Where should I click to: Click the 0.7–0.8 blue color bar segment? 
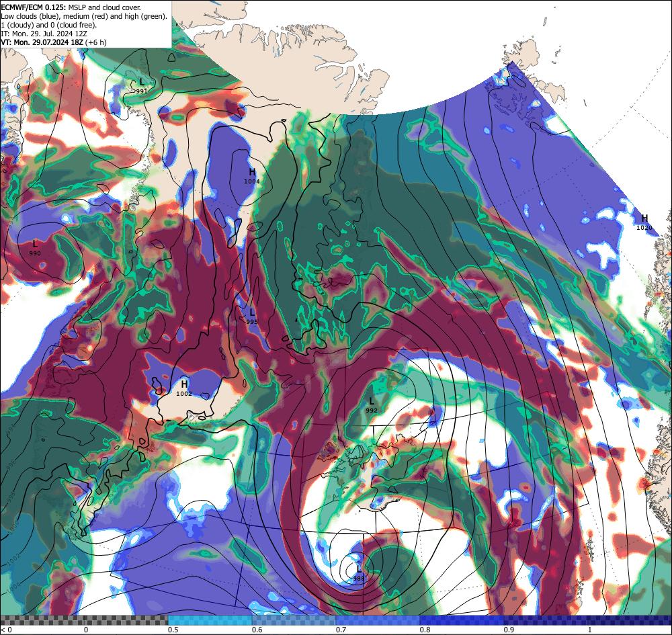(x=378, y=620)
